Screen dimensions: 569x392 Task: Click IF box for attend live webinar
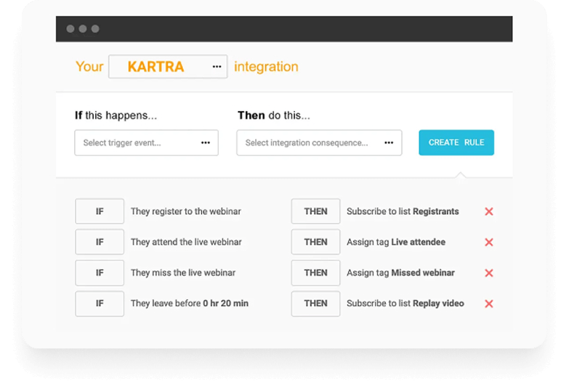(100, 242)
